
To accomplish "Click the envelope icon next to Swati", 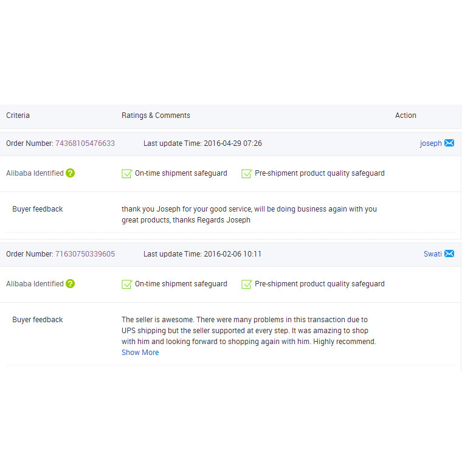I will tap(449, 254).
